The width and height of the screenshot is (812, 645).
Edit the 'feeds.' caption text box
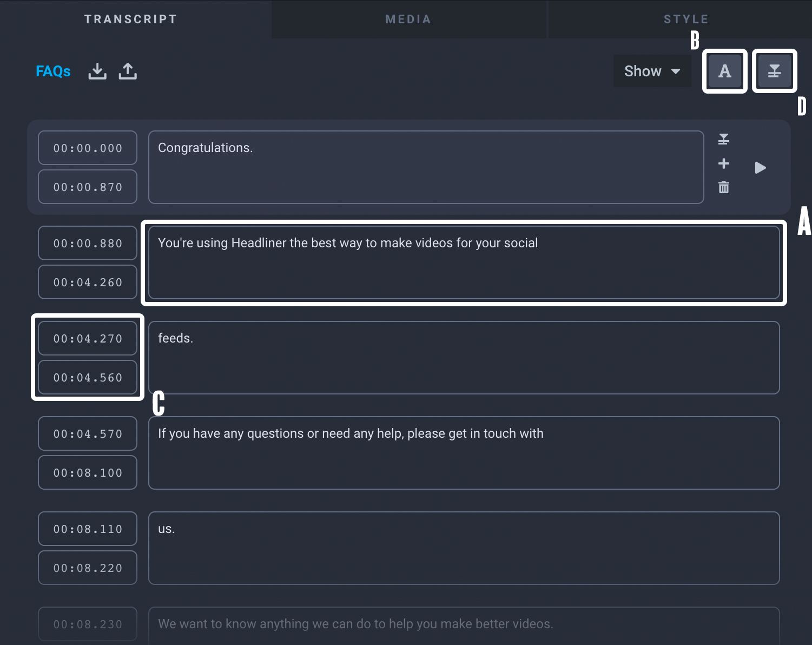point(464,358)
